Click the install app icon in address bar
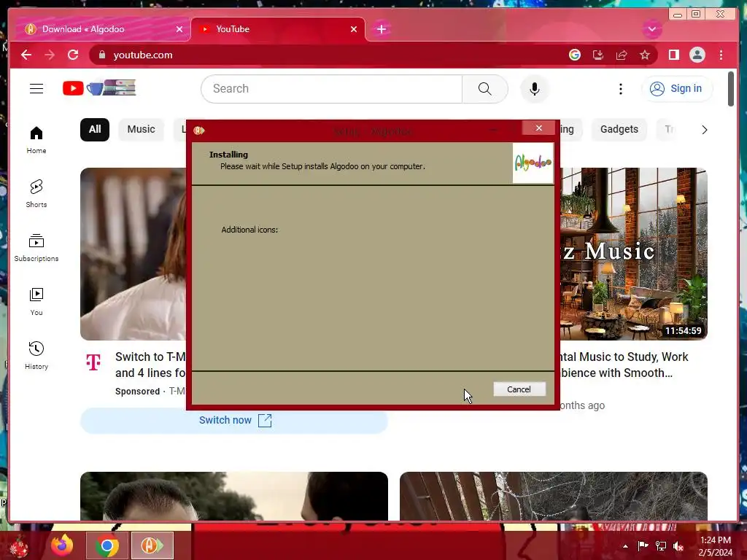Image resolution: width=747 pixels, height=560 pixels. [598, 55]
